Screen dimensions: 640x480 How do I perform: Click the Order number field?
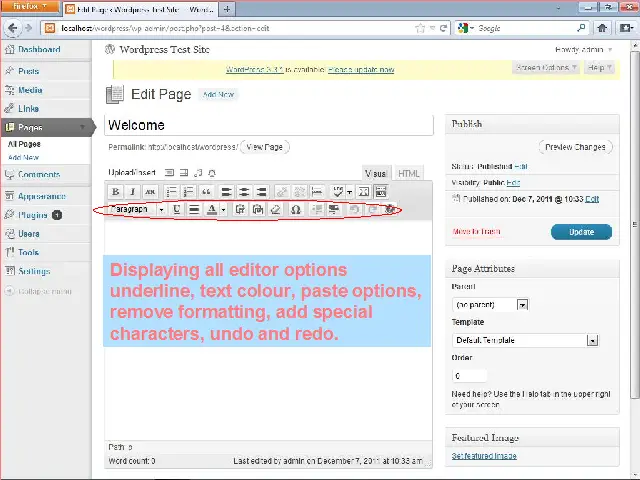[x=469, y=376]
